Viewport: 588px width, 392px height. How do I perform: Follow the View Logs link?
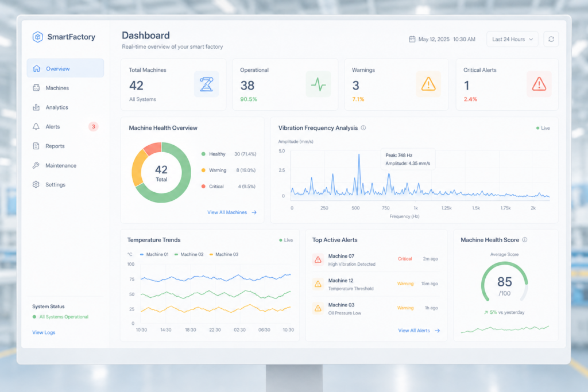(x=44, y=332)
